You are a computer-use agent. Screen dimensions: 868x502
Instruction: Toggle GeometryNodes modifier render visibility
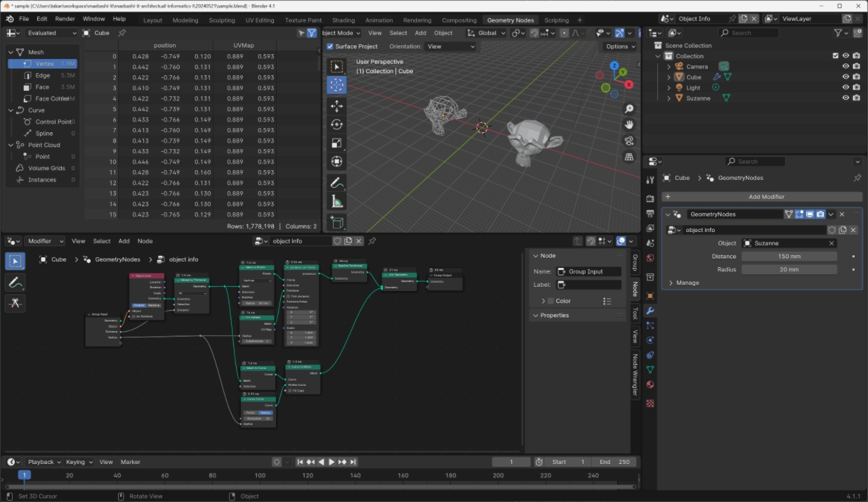[821, 214]
